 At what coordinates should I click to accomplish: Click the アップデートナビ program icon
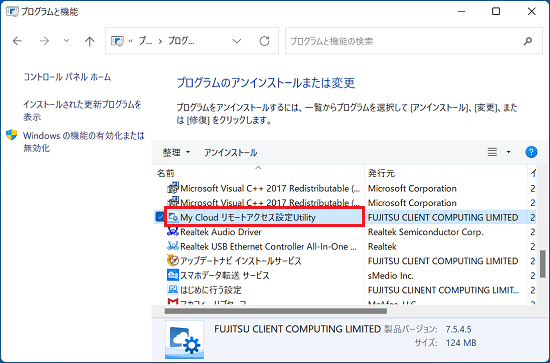click(x=173, y=261)
